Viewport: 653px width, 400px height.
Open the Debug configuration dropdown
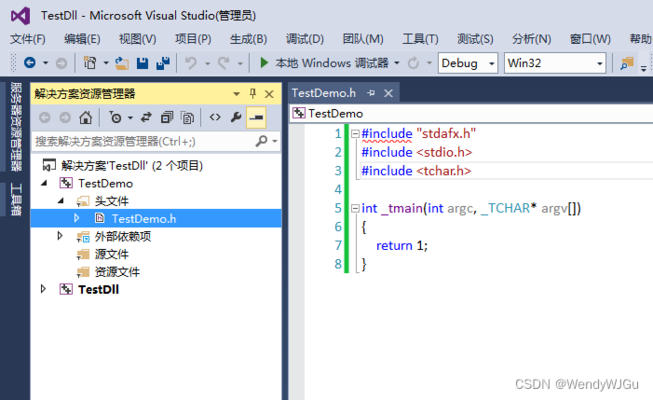[468, 63]
